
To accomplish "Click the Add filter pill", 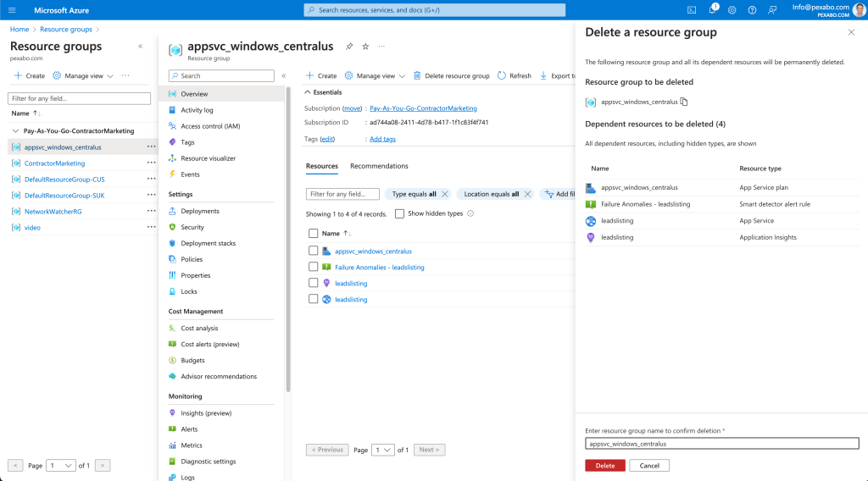I will coord(559,194).
